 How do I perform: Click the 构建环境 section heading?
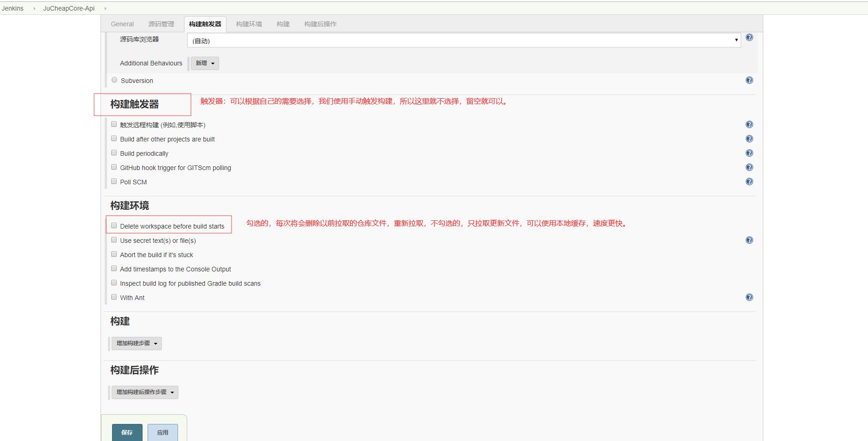point(130,206)
